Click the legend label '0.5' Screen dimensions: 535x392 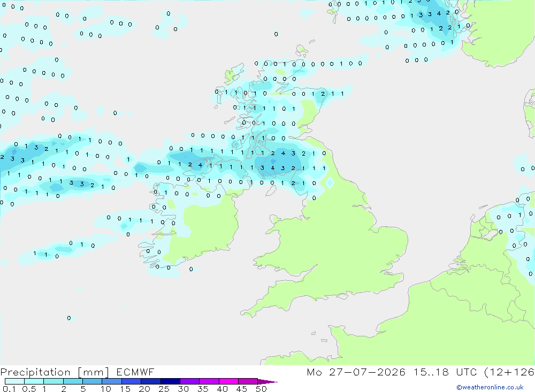29,389
